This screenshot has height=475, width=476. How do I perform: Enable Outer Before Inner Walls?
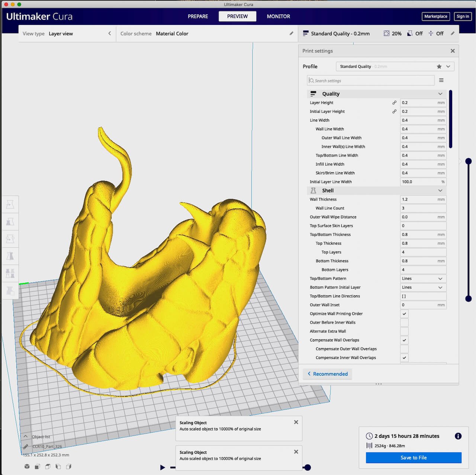(x=404, y=322)
